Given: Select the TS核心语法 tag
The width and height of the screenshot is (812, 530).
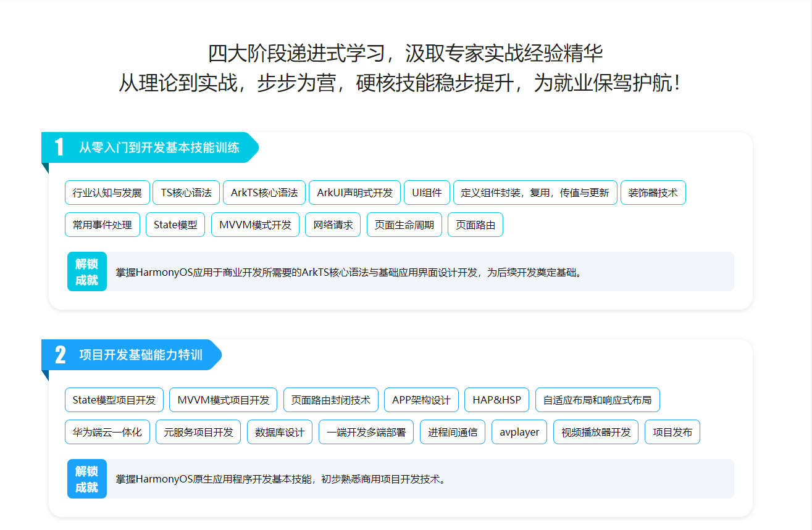Looking at the screenshot, I should coord(186,193).
